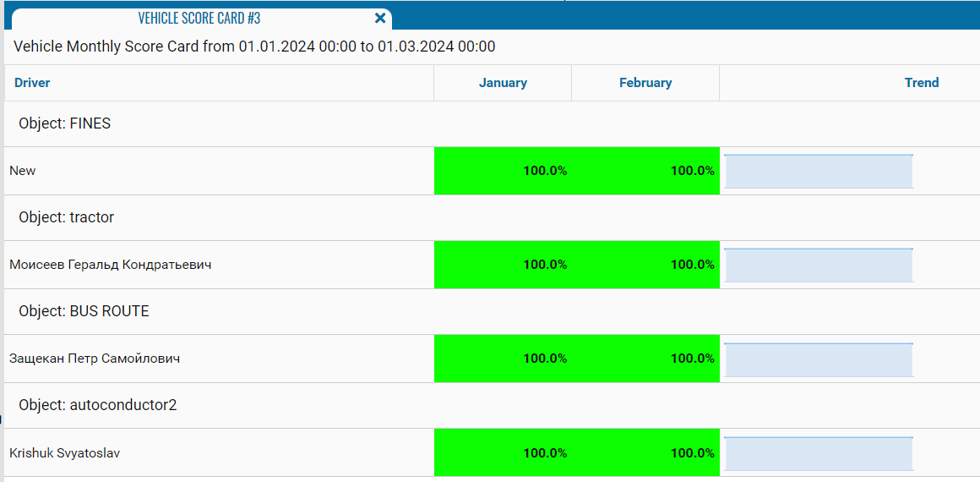Image resolution: width=980 pixels, height=482 pixels.
Task: Open trend chart for Защекан Петр Самойлович
Action: [x=819, y=359]
